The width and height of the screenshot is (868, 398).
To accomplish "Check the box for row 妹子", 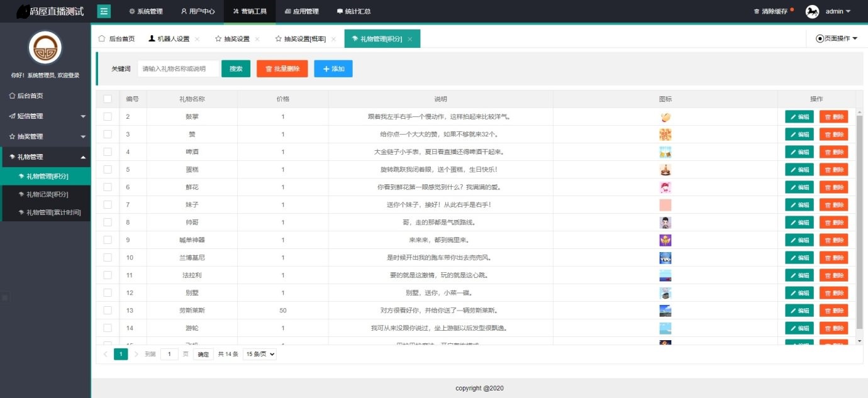I will pyautogui.click(x=108, y=204).
